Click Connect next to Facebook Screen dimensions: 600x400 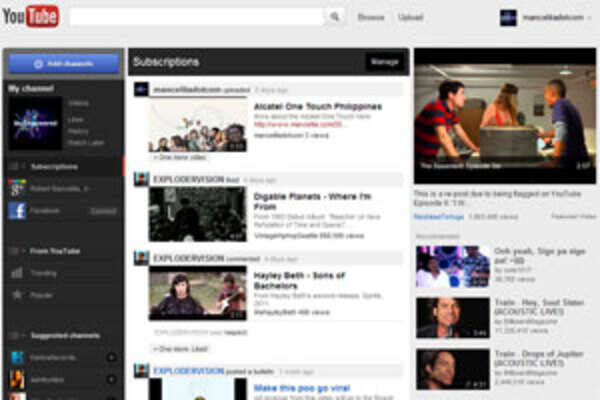coord(103,211)
